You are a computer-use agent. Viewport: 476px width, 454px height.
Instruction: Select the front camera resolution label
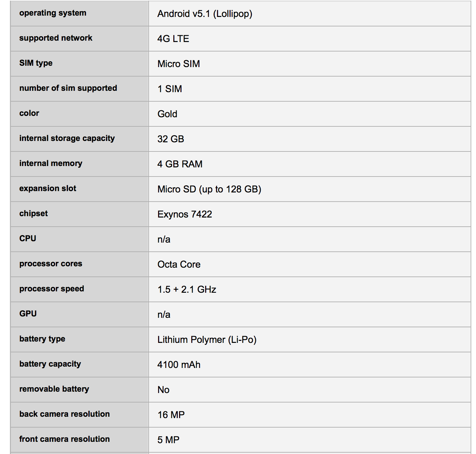click(64, 439)
